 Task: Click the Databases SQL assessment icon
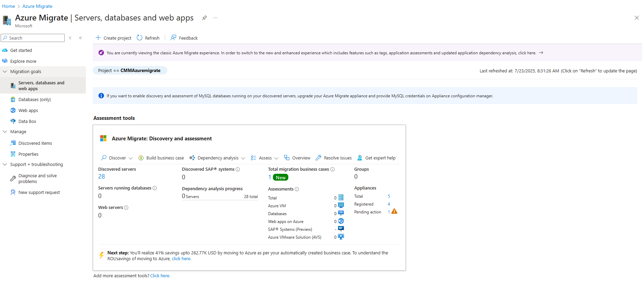341,213
